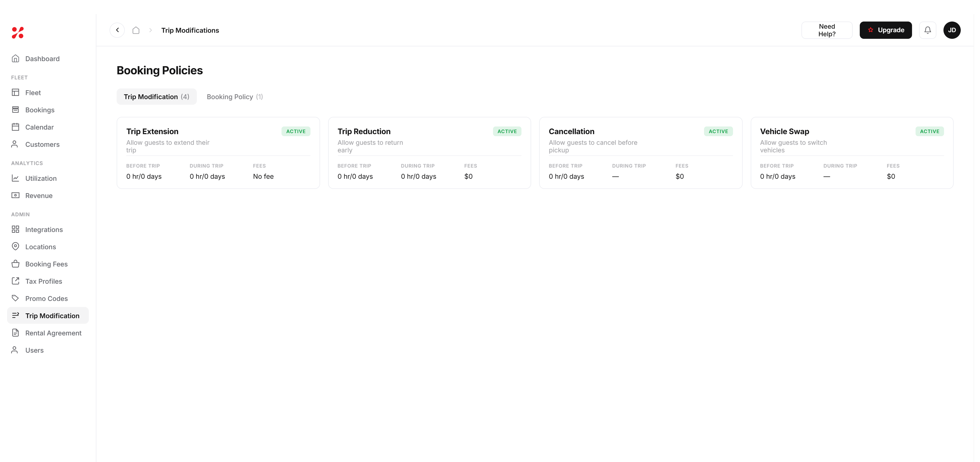Click the Booking Fees basket icon
The image size is (980, 462).
[15, 264]
